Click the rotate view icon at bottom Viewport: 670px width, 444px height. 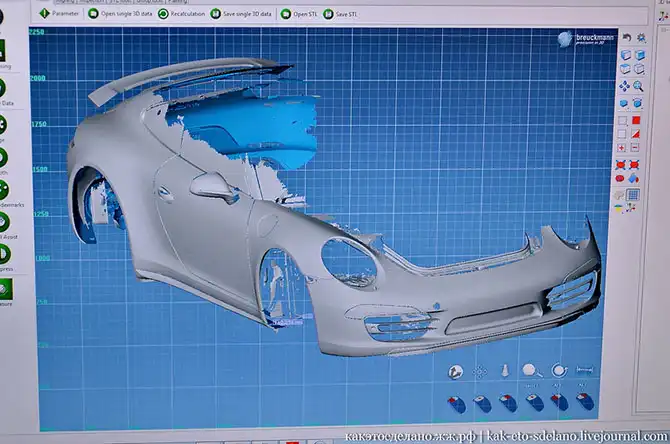(558, 371)
